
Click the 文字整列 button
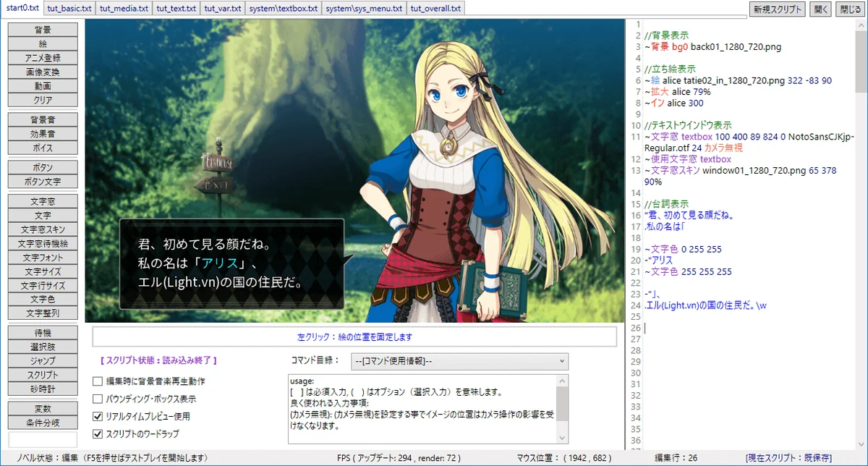click(43, 313)
